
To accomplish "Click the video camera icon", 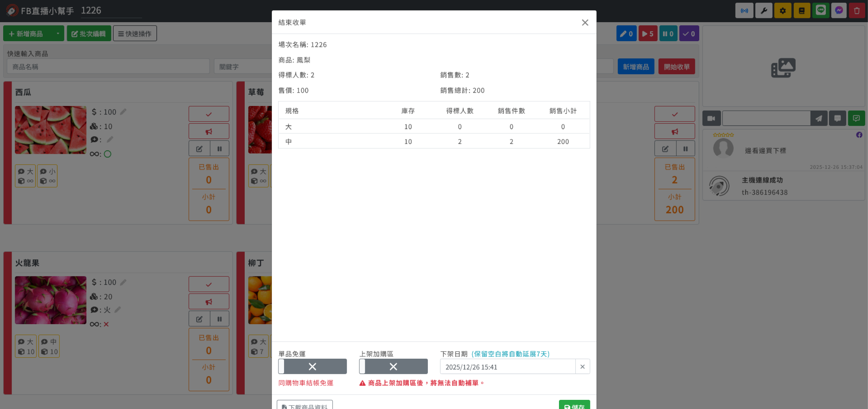I will coord(711,118).
